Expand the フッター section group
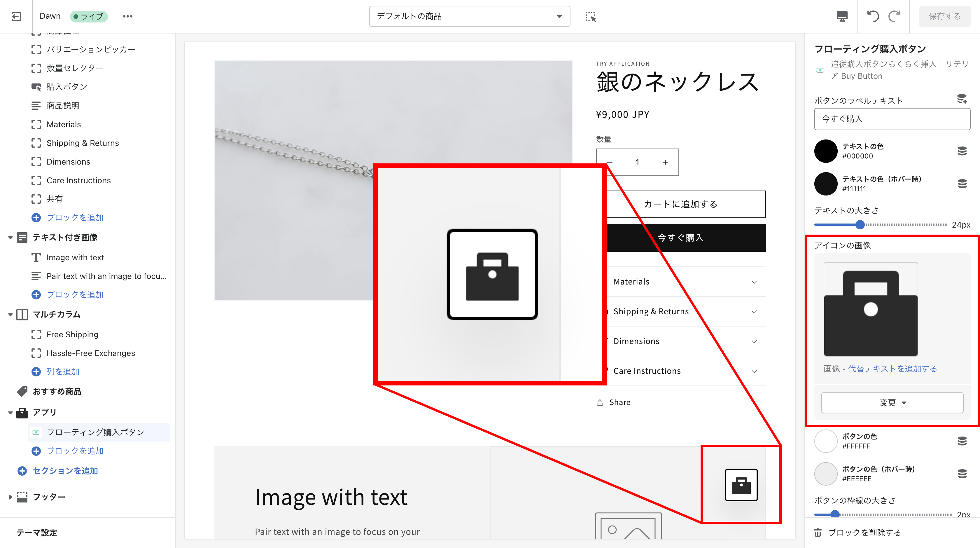This screenshot has height=548, width=980. tap(10, 497)
